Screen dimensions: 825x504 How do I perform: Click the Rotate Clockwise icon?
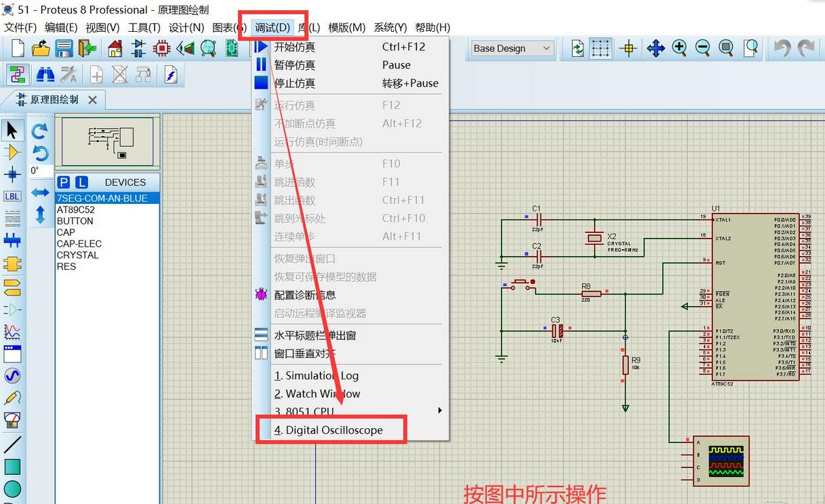tap(40, 131)
